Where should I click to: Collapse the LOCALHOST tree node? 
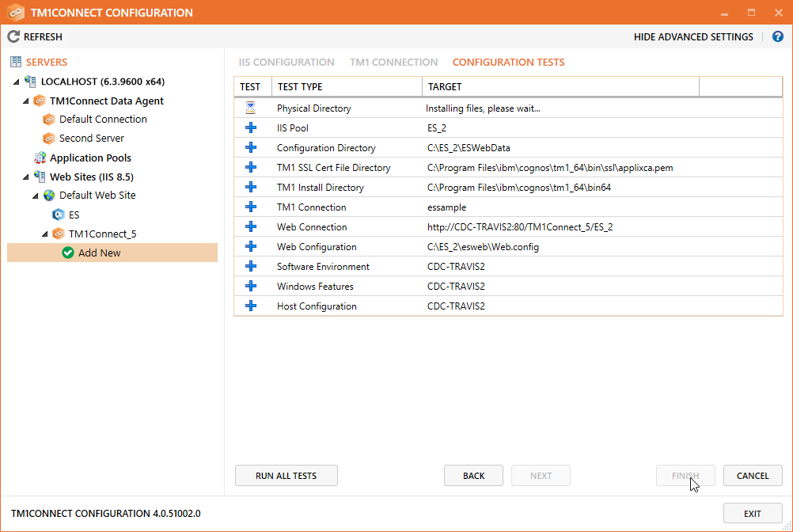pos(16,82)
